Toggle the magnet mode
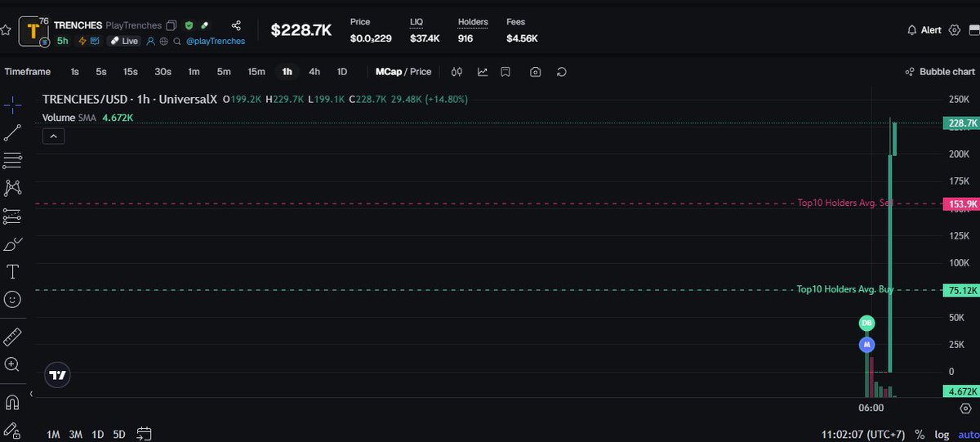980x442 pixels. click(12, 402)
